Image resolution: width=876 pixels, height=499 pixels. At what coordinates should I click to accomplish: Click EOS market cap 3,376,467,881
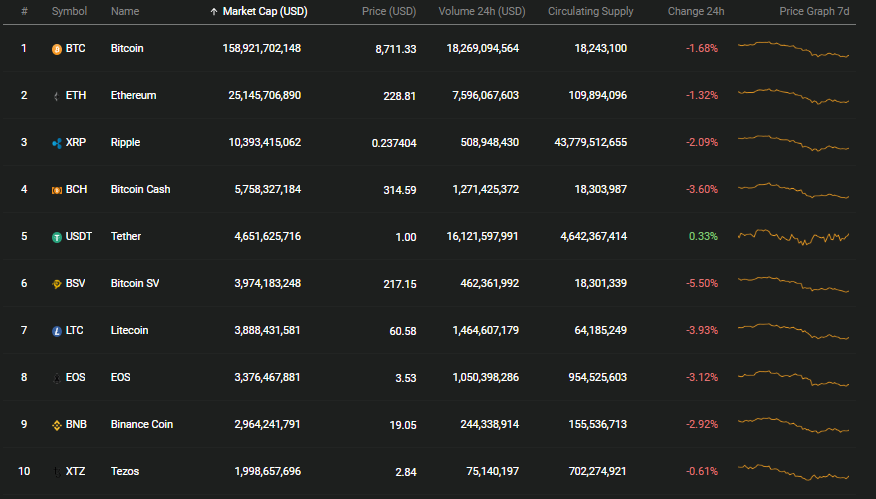coord(268,377)
